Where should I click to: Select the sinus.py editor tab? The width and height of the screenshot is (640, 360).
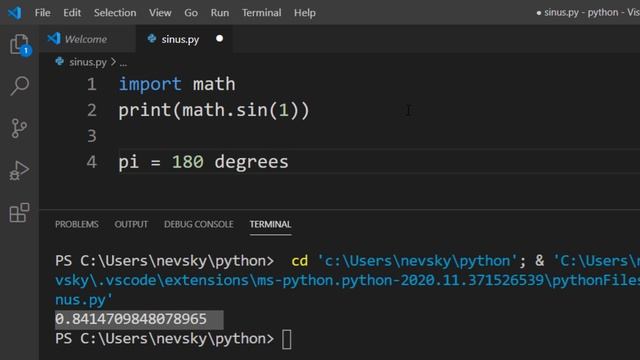(x=184, y=39)
